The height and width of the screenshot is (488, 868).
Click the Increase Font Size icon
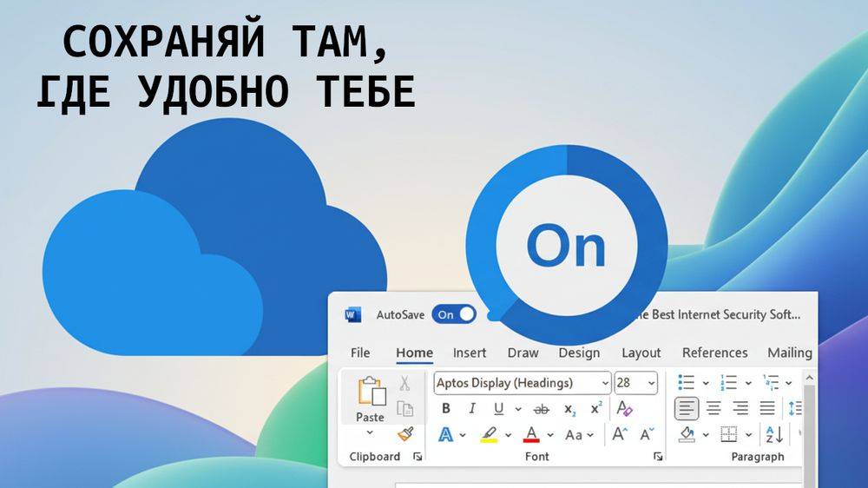pyautogui.click(x=620, y=434)
